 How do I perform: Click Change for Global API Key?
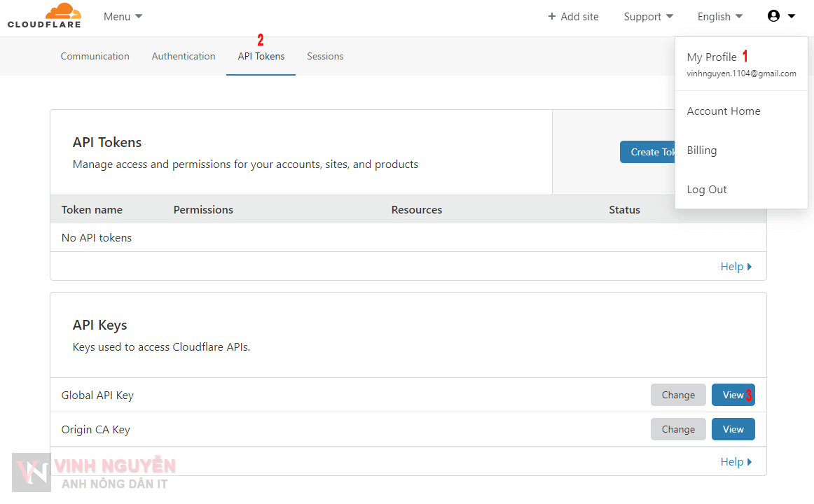678,395
